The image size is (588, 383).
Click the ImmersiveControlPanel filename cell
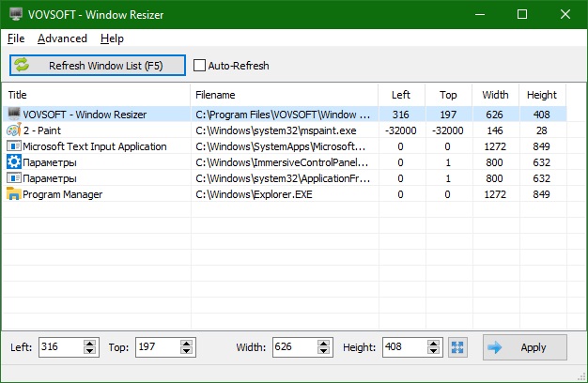pyautogui.click(x=282, y=162)
